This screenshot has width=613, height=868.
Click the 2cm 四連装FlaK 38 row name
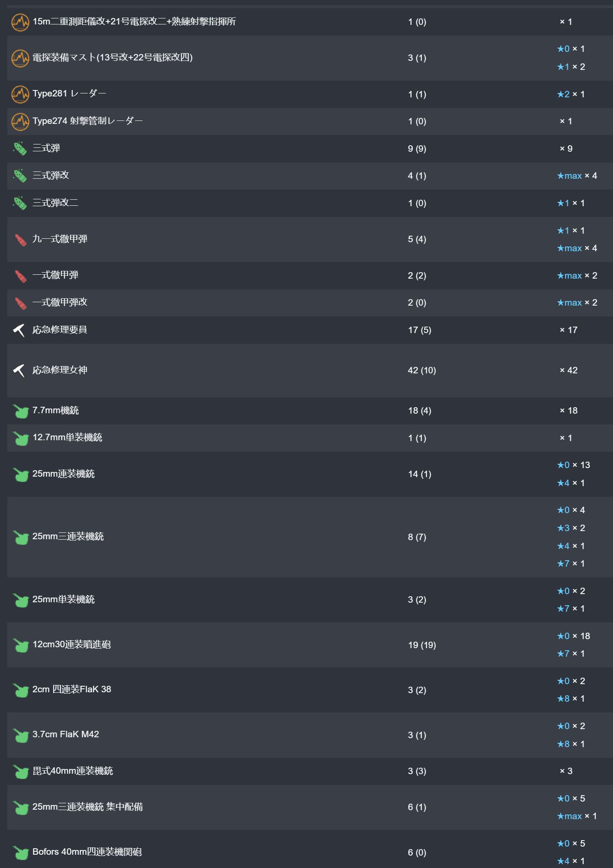(x=72, y=689)
